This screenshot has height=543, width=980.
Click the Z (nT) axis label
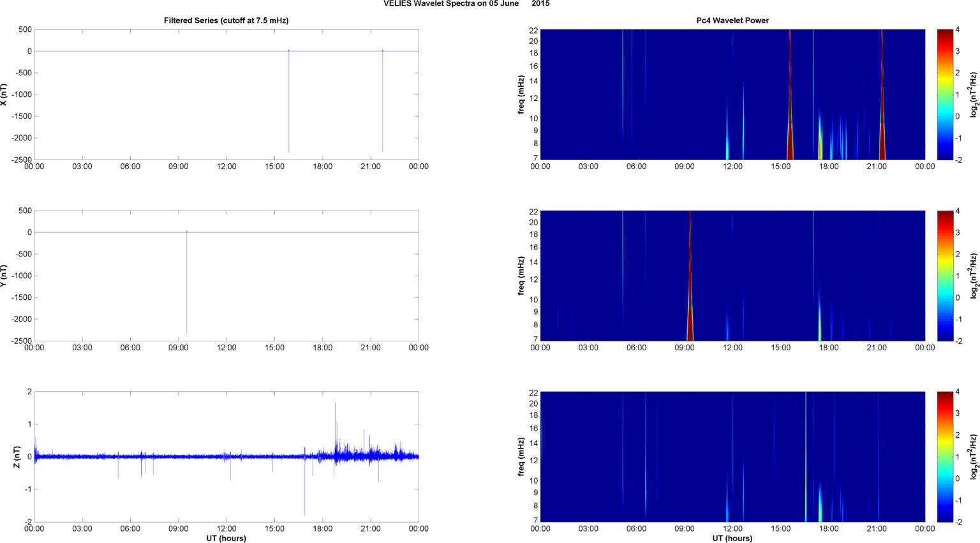point(17,457)
